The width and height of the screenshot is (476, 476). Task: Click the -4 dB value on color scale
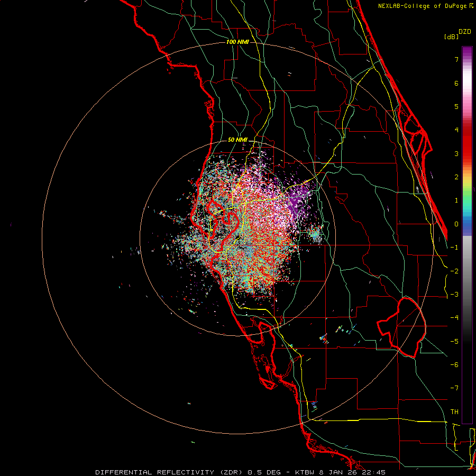454,318
